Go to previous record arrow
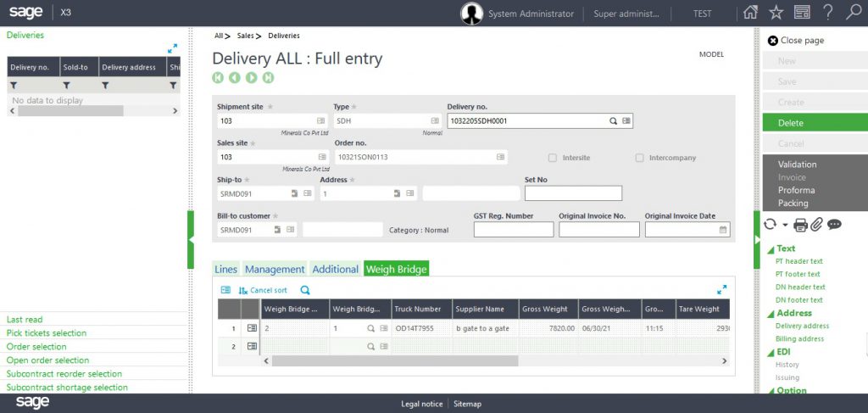Screen dimensions: 868x413 (235, 77)
